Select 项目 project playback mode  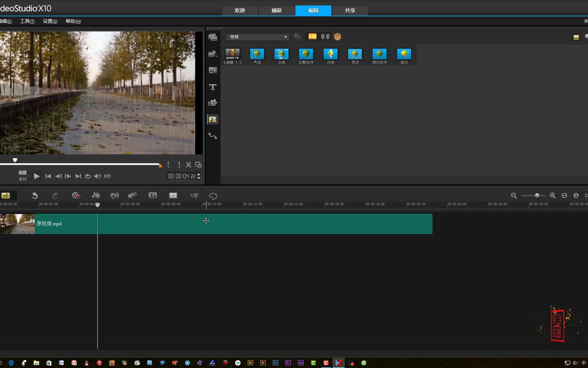[x=22, y=173]
